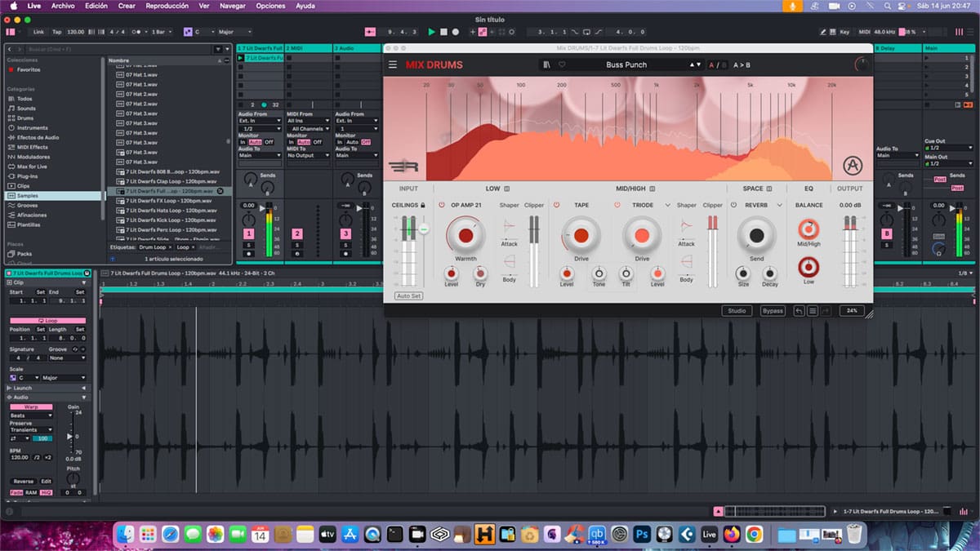Select 7 Lit Dwarfs Clap Loop sample

167,181
